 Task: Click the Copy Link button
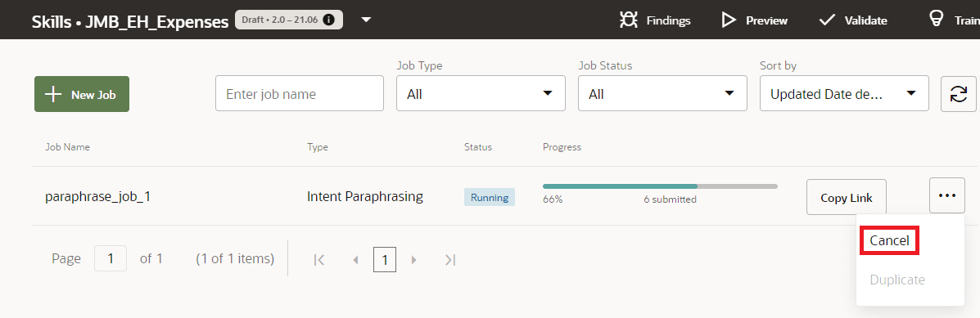click(x=847, y=197)
